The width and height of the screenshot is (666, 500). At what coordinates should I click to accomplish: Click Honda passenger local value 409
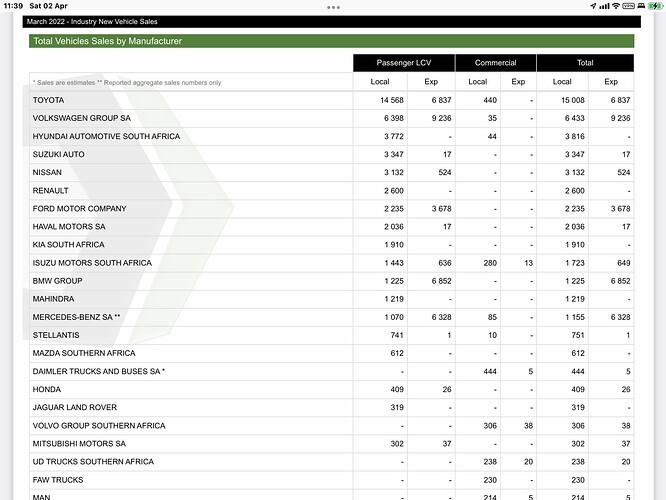pyautogui.click(x=397, y=390)
